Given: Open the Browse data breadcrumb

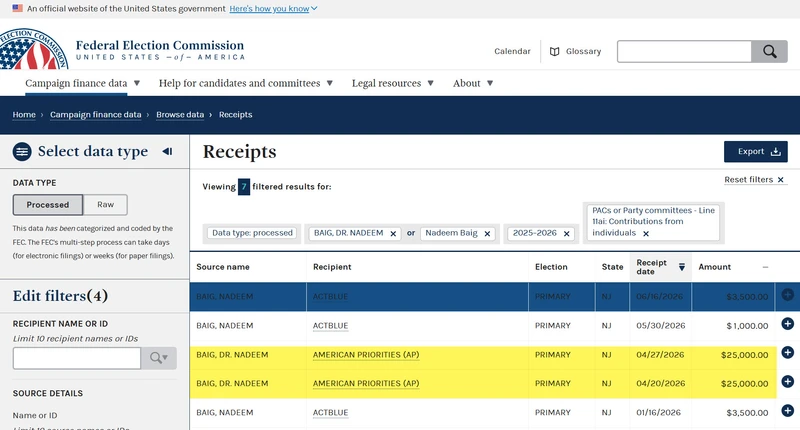Looking at the screenshot, I should 180,115.
